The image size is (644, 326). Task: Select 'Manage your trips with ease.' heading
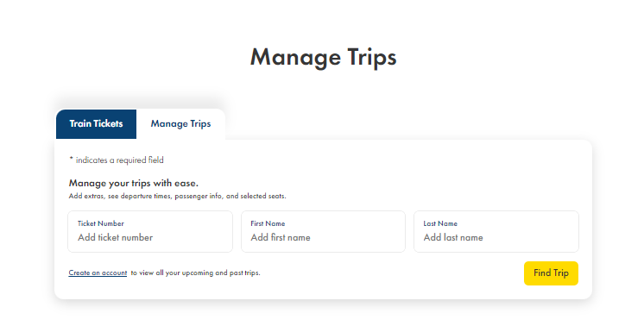coord(134,183)
